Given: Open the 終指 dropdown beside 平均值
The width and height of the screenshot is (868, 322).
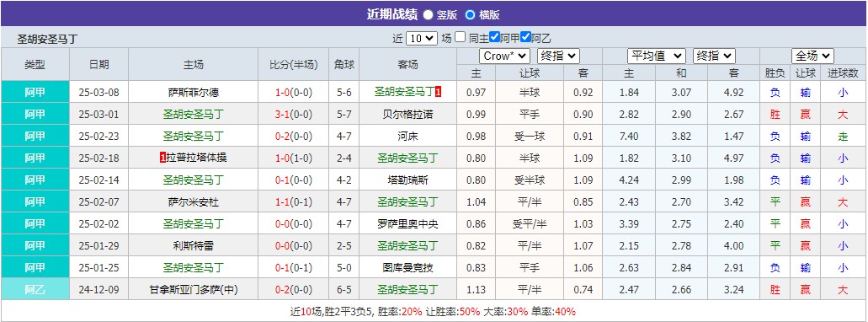Looking at the screenshot, I should (714, 56).
